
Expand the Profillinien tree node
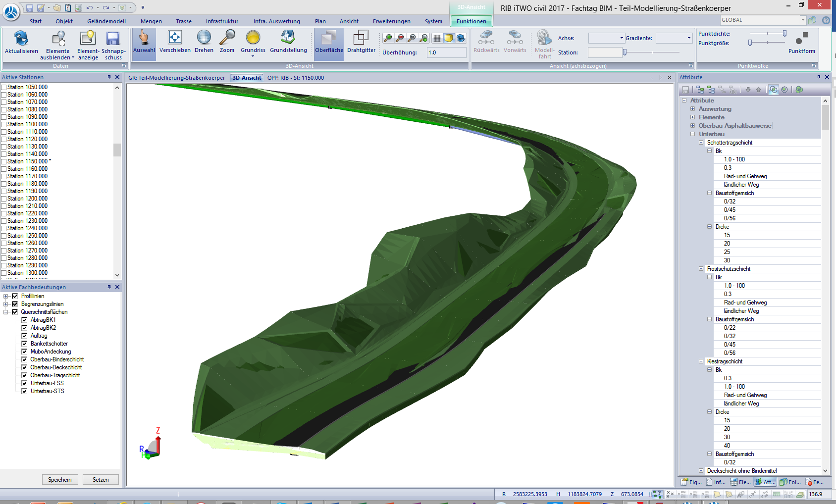(x=6, y=296)
